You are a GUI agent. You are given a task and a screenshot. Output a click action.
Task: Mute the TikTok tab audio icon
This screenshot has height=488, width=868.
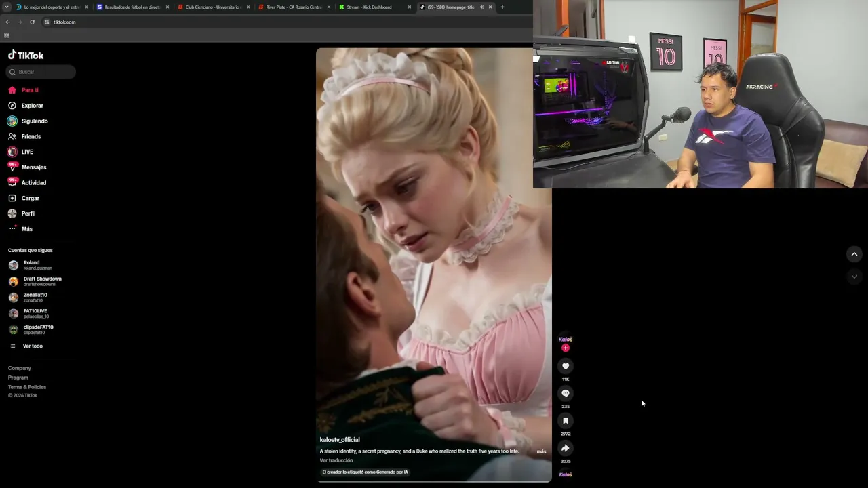(x=482, y=7)
